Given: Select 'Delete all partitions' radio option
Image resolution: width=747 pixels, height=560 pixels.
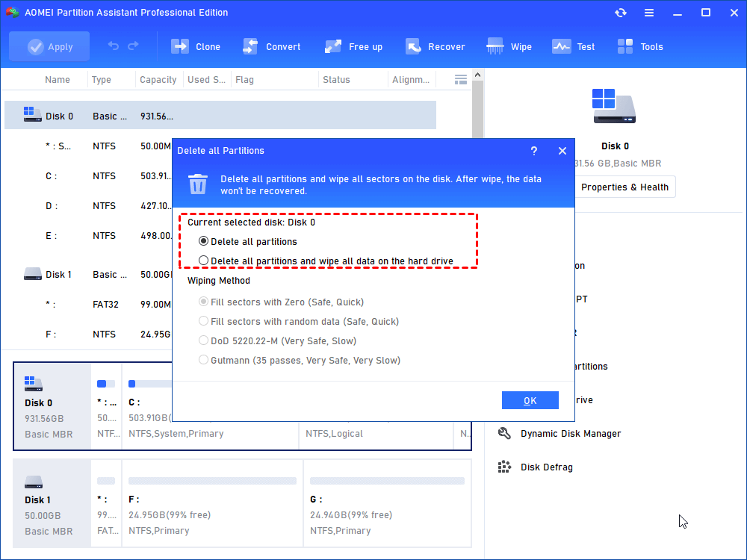Looking at the screenshot, I should click(x=204, y=241).
